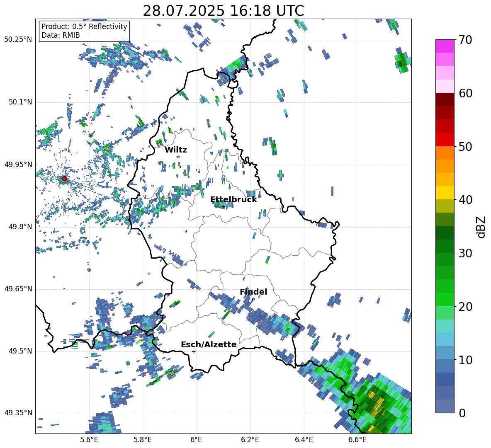Click the colorbar tick label 50

point(465,147)
